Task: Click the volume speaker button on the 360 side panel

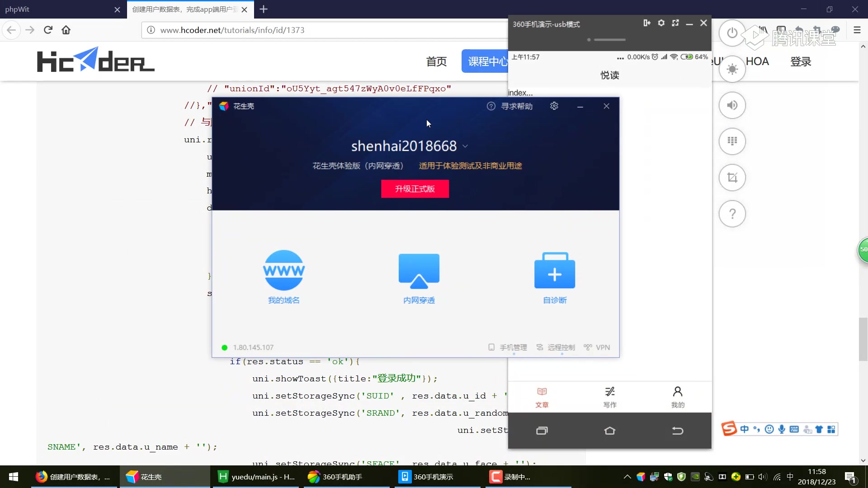Action: point(732,105)
